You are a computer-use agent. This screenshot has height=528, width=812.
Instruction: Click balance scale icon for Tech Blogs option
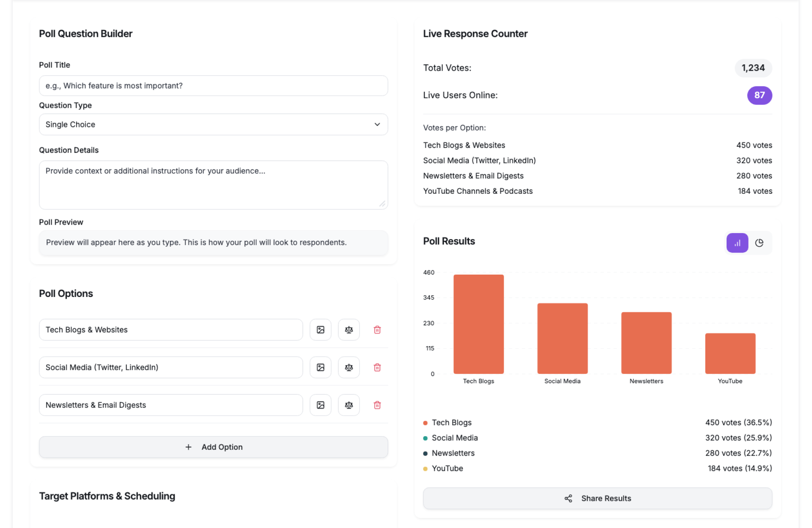pos(348,330)
